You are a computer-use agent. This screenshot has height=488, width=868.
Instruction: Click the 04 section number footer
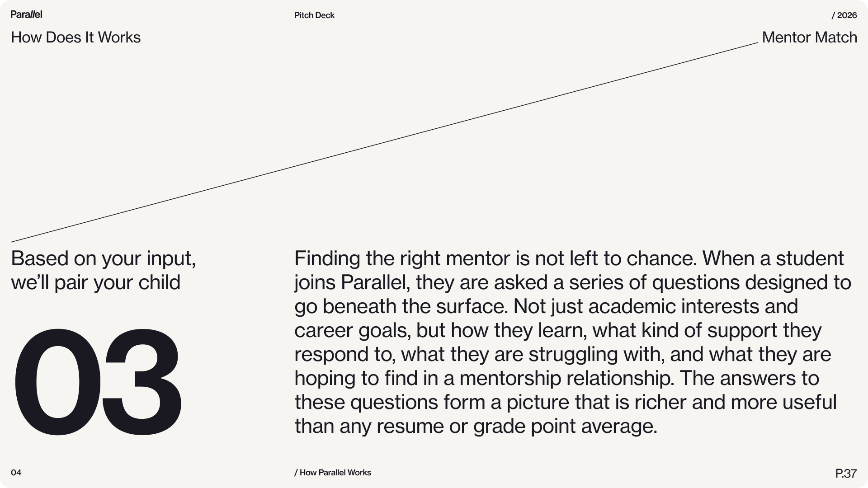[16, 473]
